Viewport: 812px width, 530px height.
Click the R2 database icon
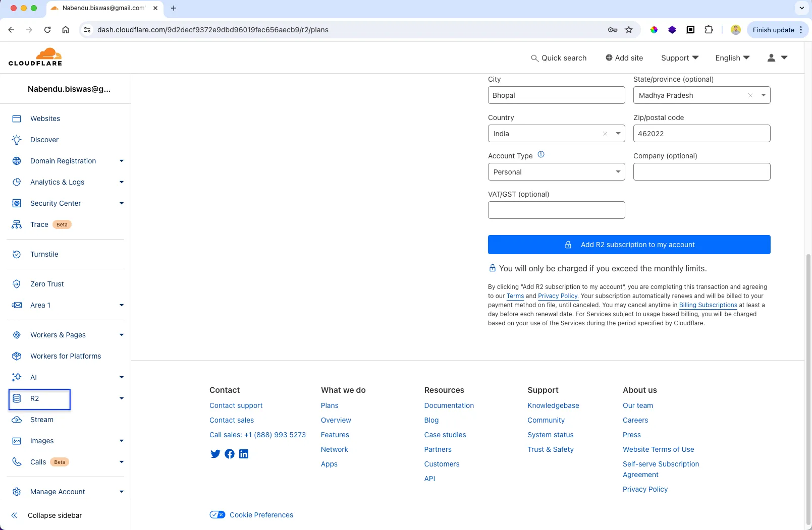[17, 398]
